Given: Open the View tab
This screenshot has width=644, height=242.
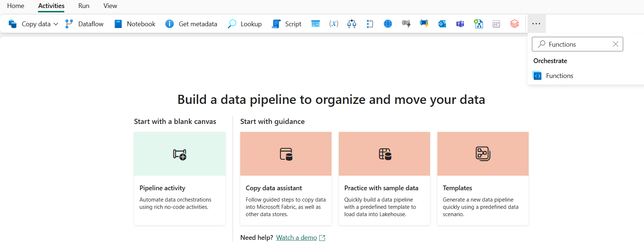Looking at the screenshot, I should (x=110, y=6).
